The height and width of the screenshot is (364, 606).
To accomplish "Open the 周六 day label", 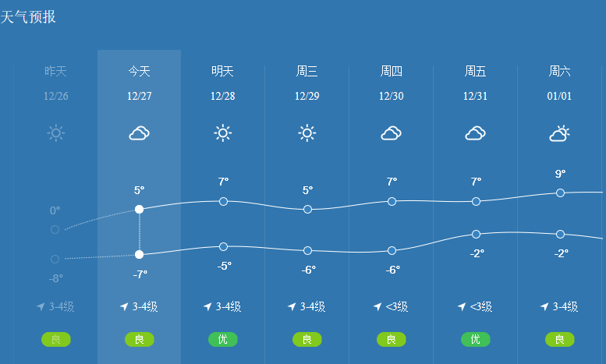I will click(x=559, y=72).
